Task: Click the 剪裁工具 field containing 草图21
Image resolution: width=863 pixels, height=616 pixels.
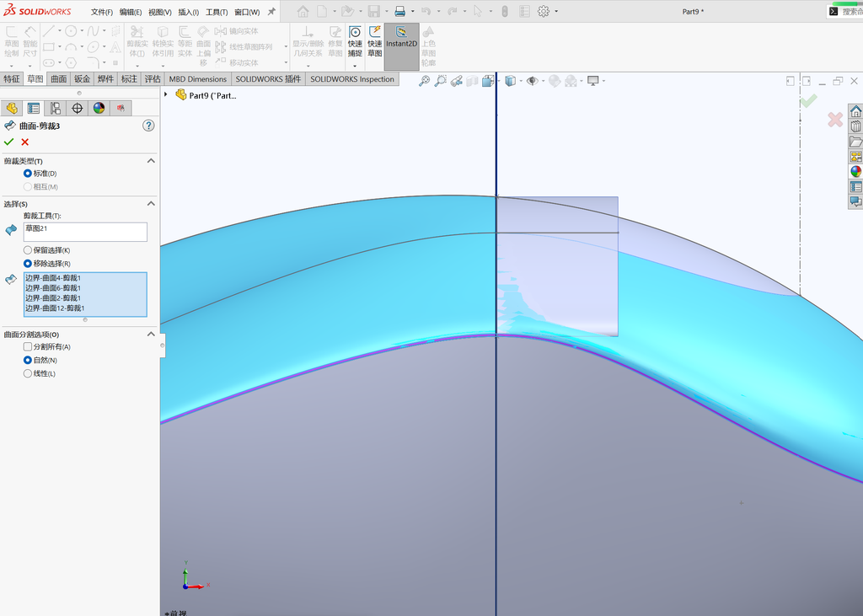Action: coord(85,232)
